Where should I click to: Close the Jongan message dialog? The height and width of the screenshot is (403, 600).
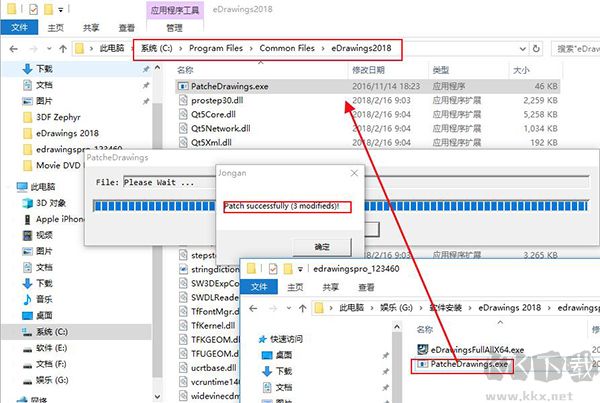[354, 173]
